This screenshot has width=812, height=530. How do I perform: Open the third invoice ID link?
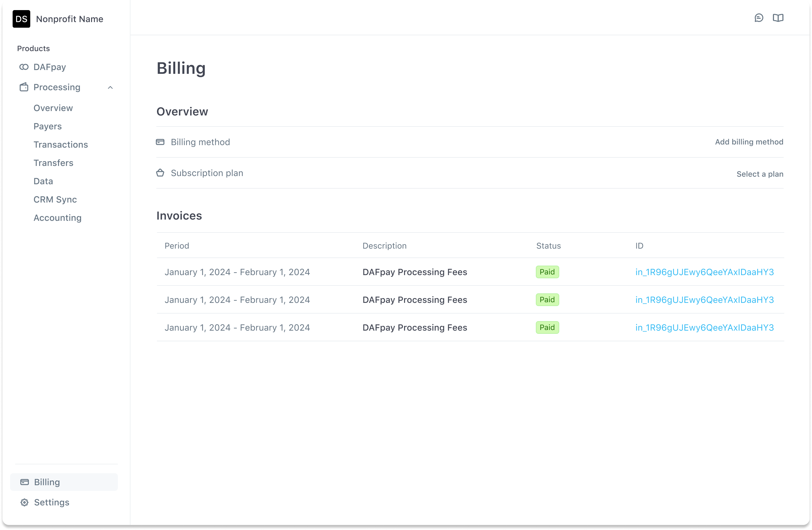pos(704,327)
